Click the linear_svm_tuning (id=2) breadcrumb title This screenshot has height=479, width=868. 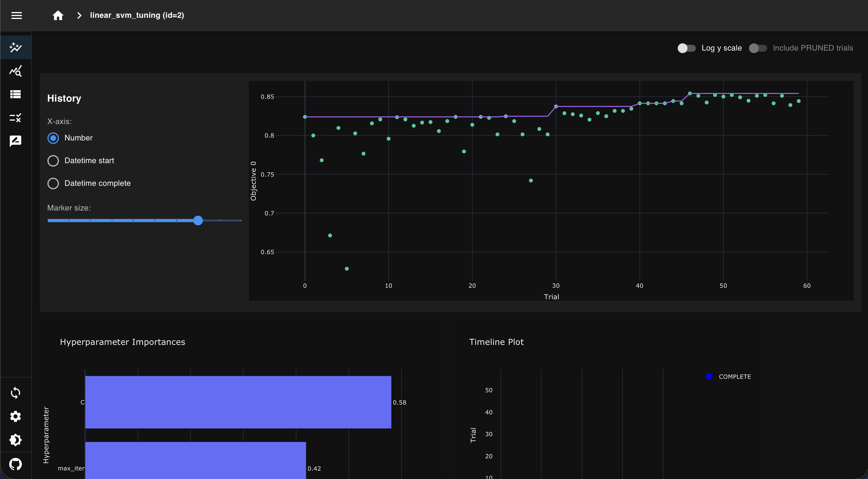click(137, 15)
